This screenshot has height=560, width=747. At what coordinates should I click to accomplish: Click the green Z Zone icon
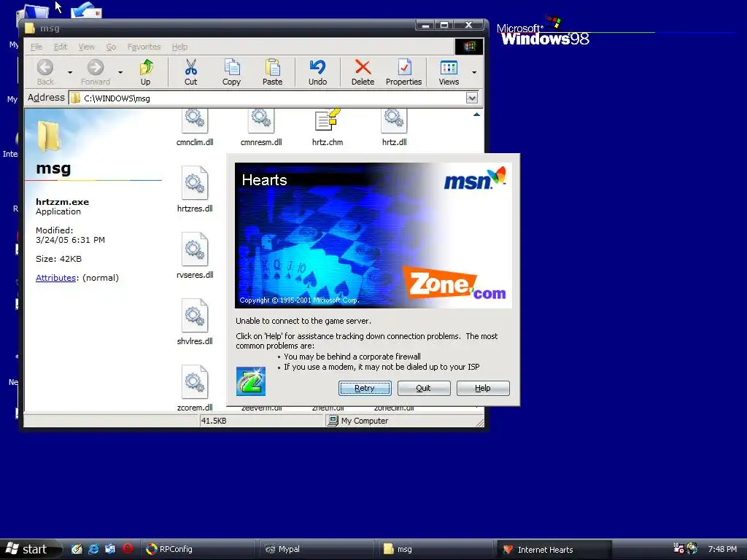(251, 381)
